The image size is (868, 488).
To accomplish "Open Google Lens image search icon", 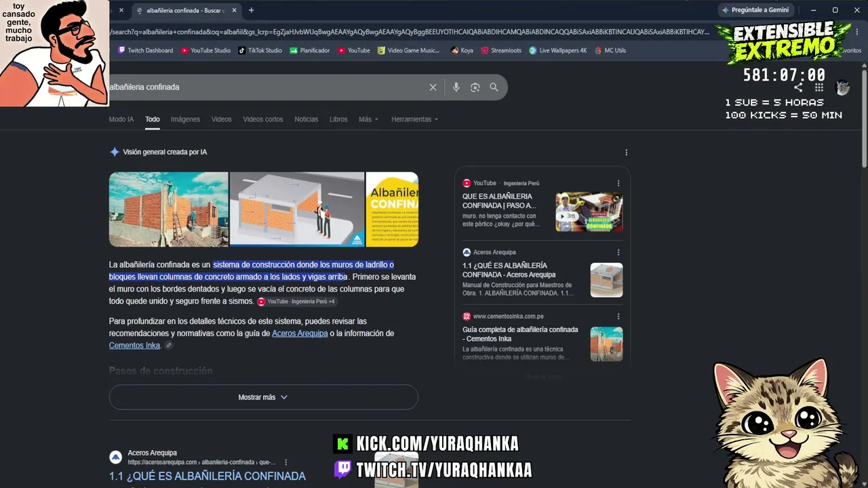I will pos(475,87).
